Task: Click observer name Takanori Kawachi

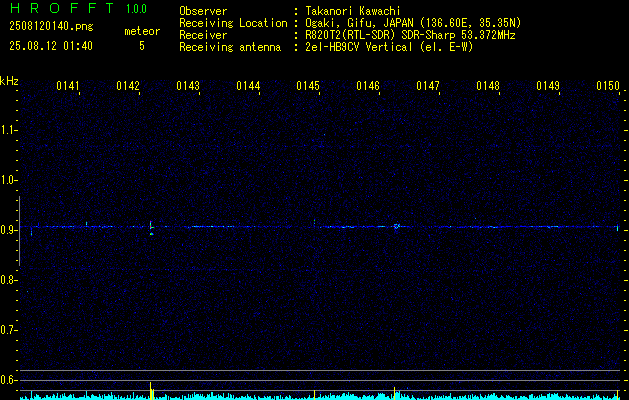Action: click(353, 11)
